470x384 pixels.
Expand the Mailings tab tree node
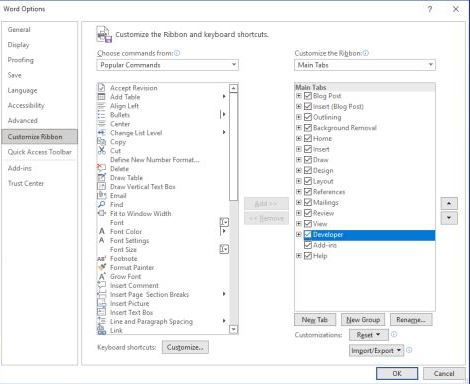[x=299, y=202]
